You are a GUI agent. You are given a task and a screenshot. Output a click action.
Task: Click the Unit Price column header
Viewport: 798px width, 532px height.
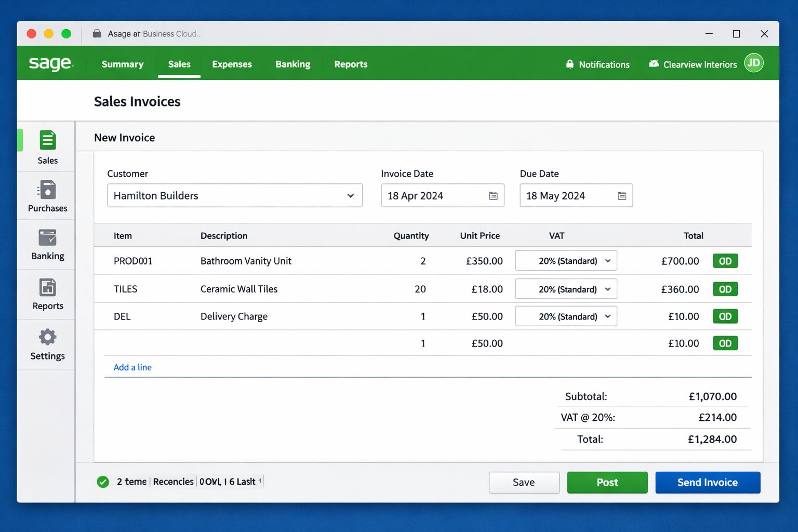[480, 236]
